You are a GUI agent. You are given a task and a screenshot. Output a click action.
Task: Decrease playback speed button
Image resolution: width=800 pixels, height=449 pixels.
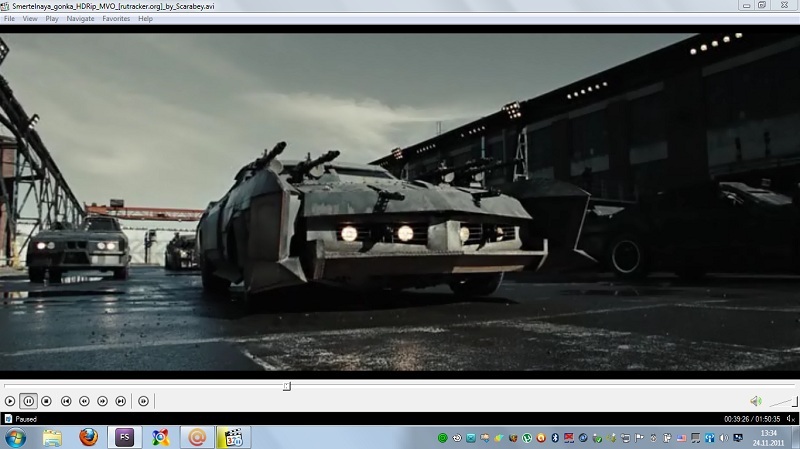pos(84,401)
